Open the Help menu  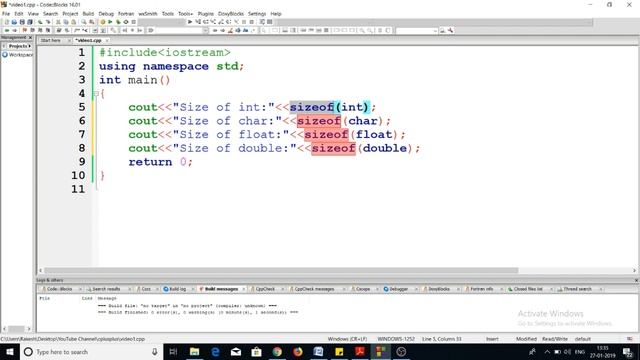coord(276,13)
